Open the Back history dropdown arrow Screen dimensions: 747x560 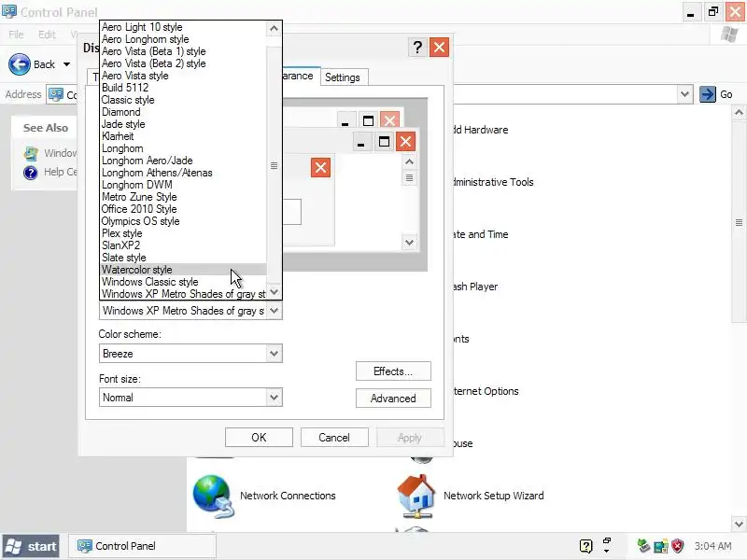(x=66, y=64)
